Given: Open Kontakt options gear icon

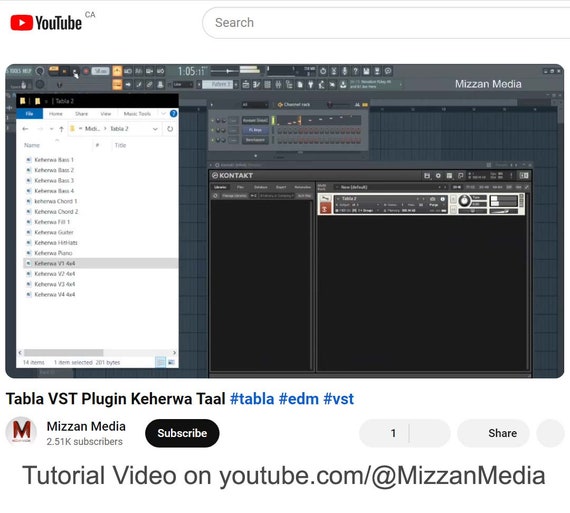Looking at the screenshot, I should [438, 176].
